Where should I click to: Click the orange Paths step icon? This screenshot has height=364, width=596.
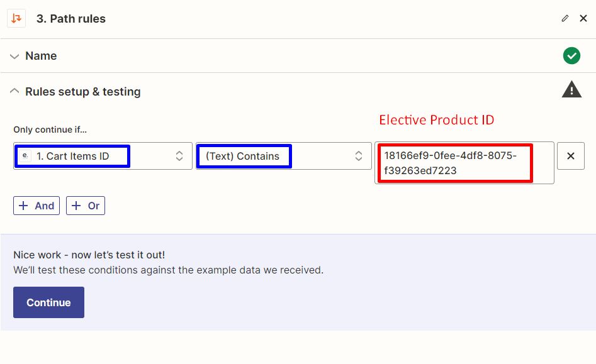(16, 18)
